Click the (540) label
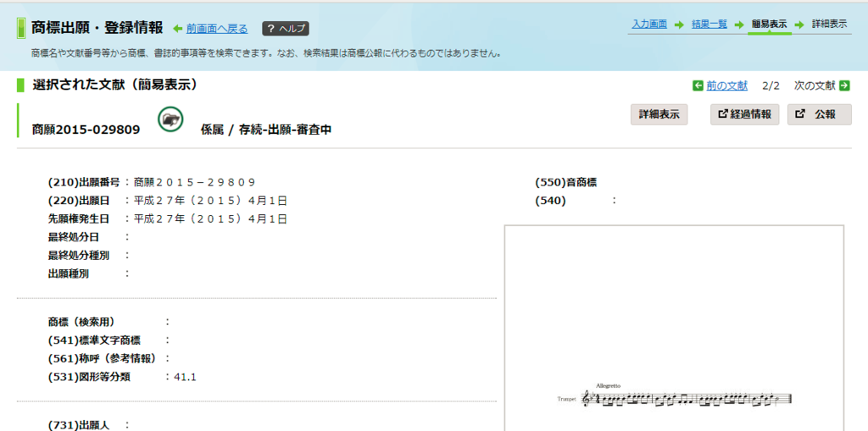This screenshot has height=431, width=868. (x=550, y=201)
